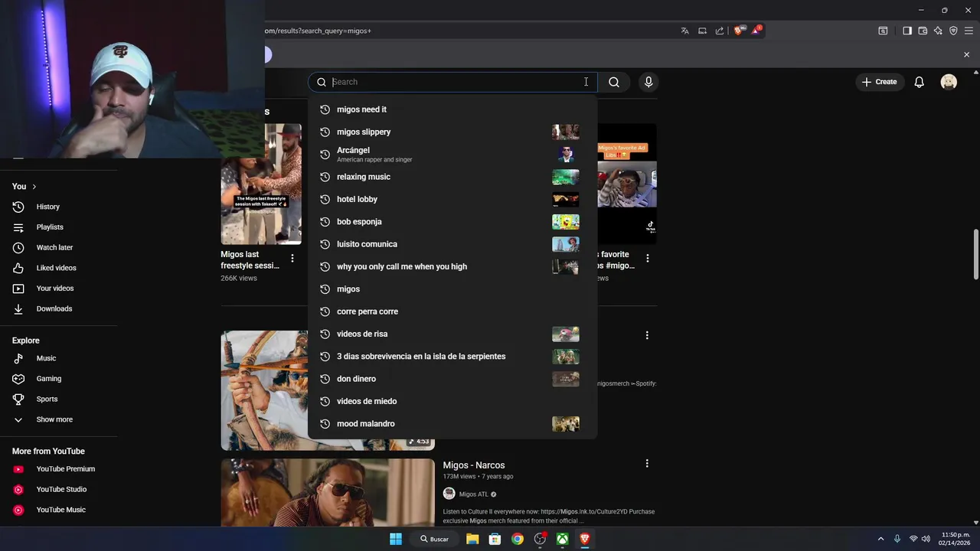Open File Explorer from taskbar
Image resolution: width=980 pixels, height=551 pixels.
(x=472, y=539)
